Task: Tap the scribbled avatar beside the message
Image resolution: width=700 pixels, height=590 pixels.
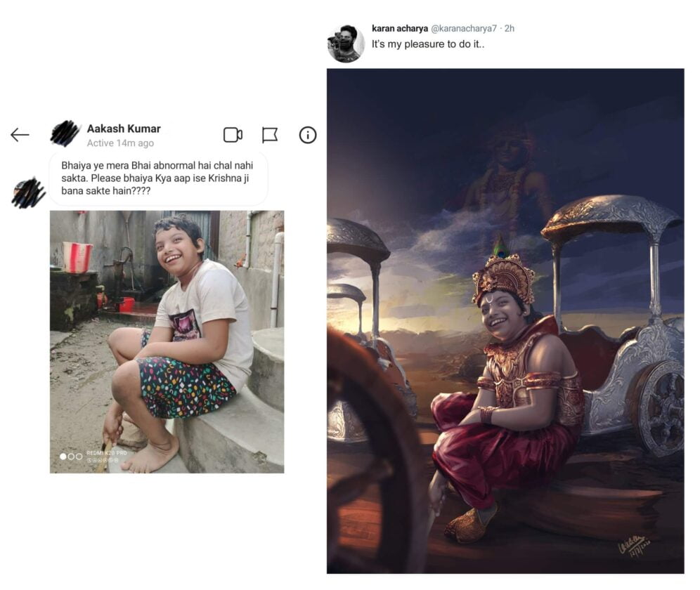Action: [x=29, y=192]
